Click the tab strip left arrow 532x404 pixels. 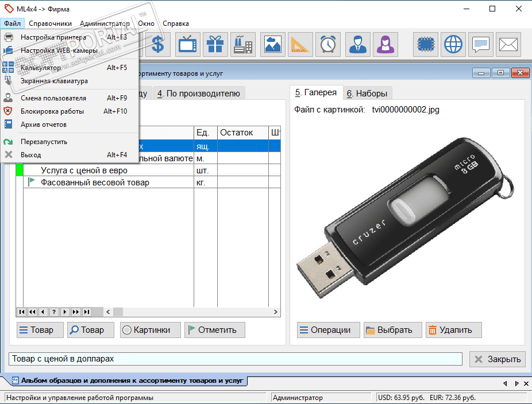pyautogui.click(x=505, y=383)
